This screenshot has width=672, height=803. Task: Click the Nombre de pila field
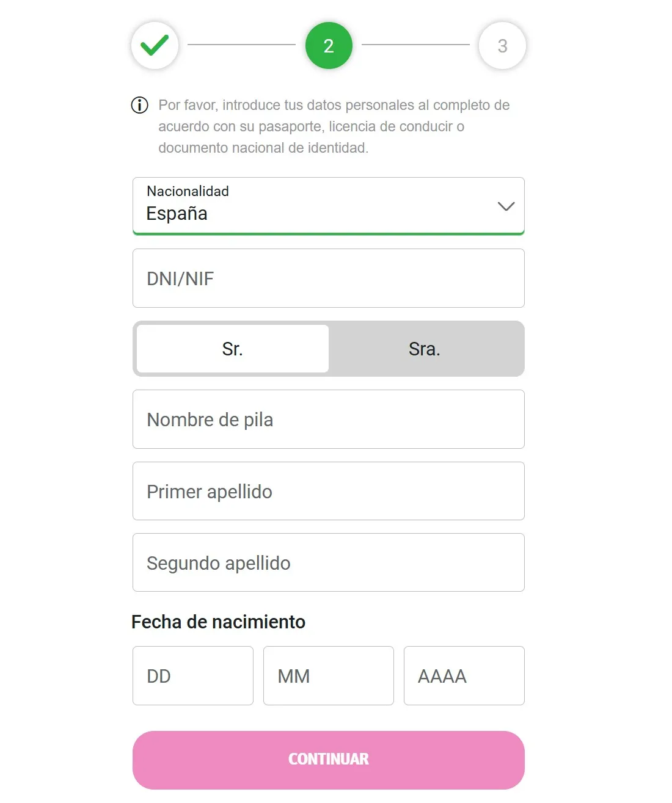click(329, 420)
